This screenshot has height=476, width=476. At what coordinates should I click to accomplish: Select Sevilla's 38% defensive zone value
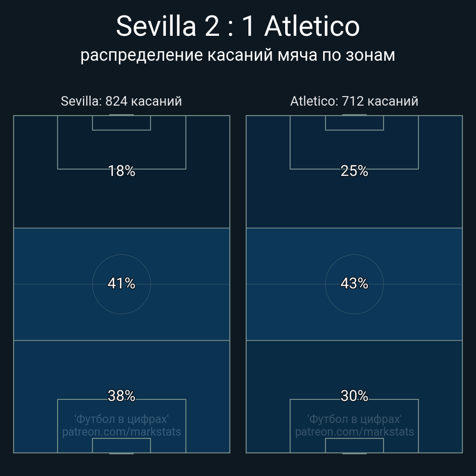click(x=121, y=396)
